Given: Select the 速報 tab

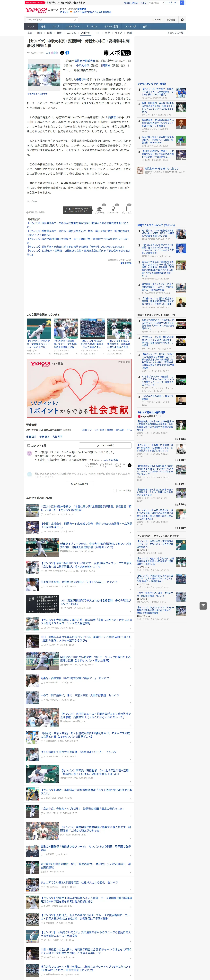Looking at the screenshot, I should (43, 26).
